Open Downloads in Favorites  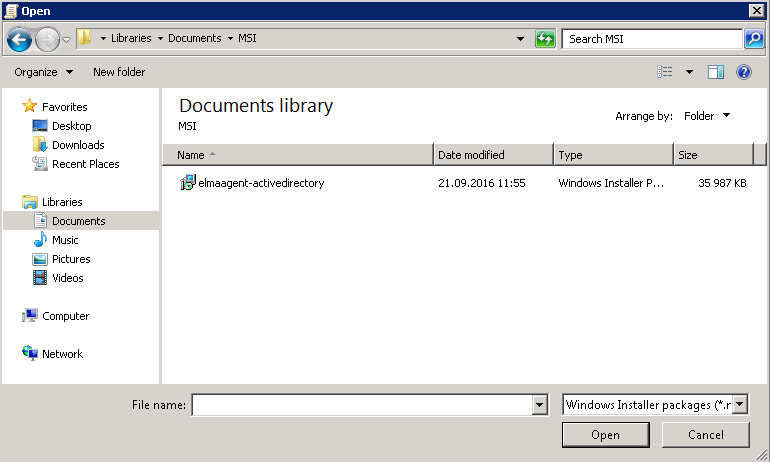pos(78,145)
